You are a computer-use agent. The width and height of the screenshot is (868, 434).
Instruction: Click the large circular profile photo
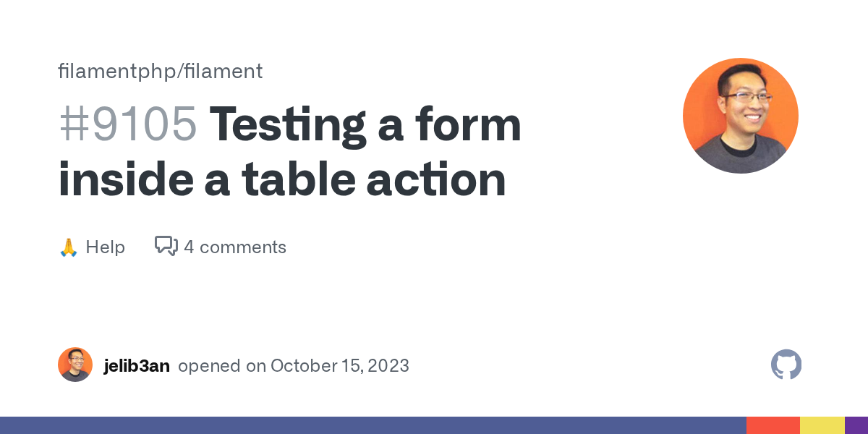pyautogui.click(x=740, y=116)
